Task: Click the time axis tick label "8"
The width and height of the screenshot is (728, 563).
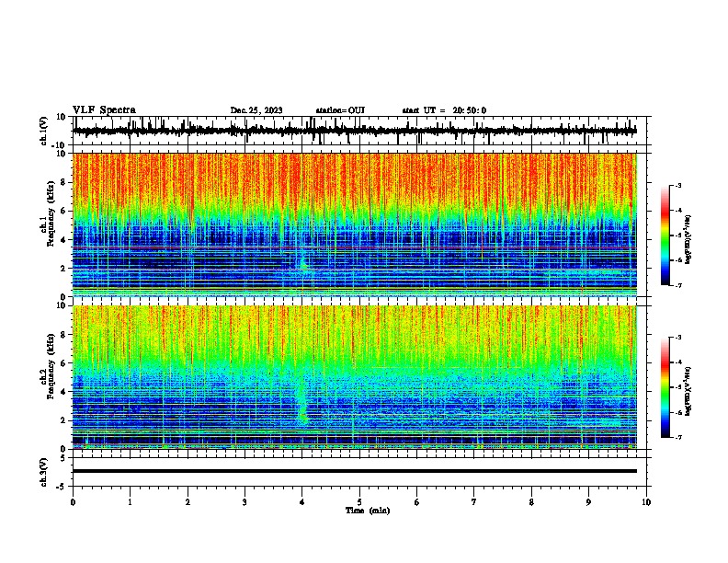Action: tap(531, 502)
